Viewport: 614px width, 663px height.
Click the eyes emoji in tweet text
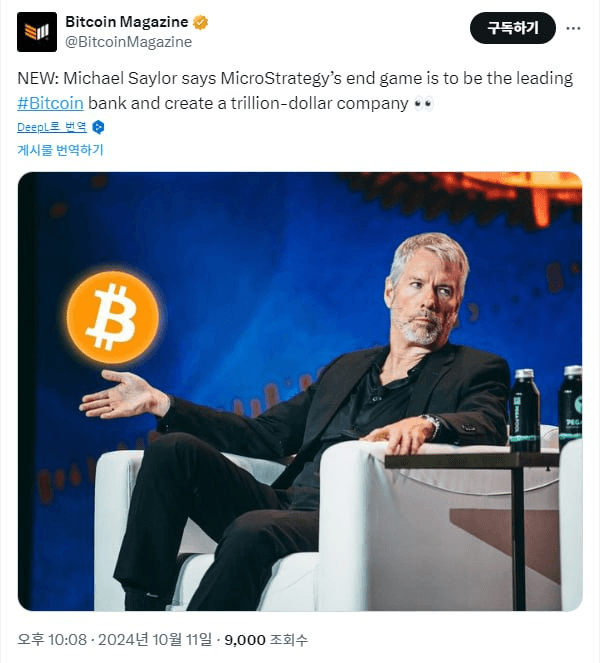424,104
